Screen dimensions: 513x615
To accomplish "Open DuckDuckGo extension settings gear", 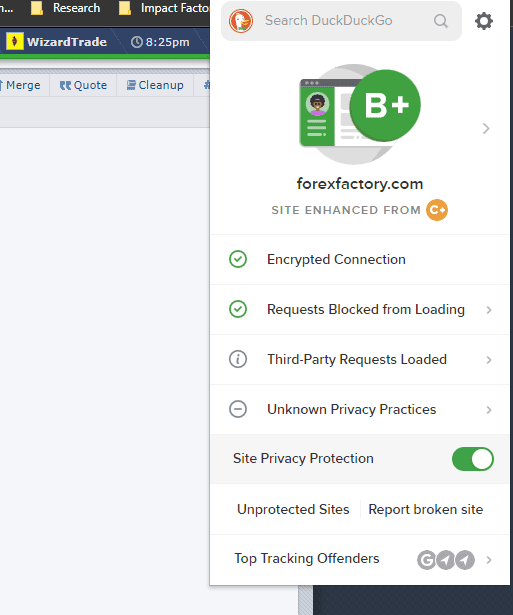I will (484, 21).
